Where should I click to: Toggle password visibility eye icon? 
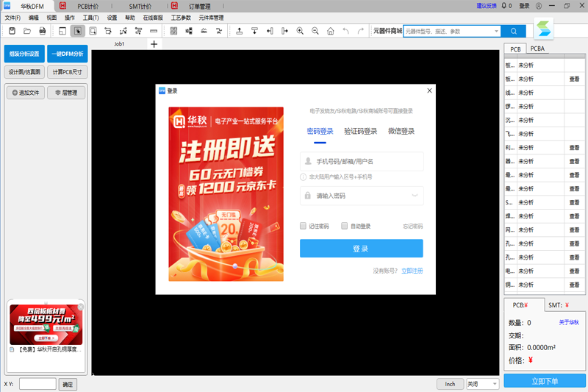pos(415,196)
